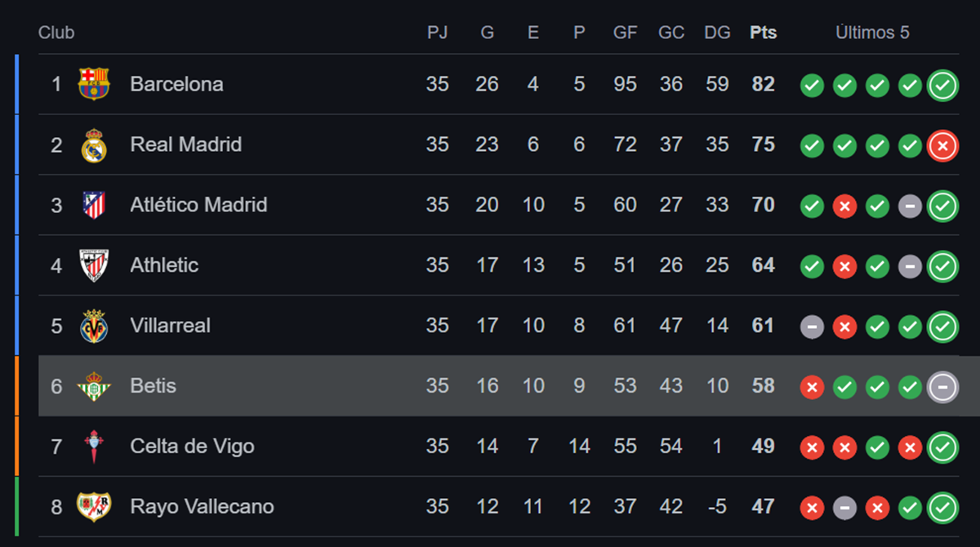Click the Athletic club crest

click(94, 265)
